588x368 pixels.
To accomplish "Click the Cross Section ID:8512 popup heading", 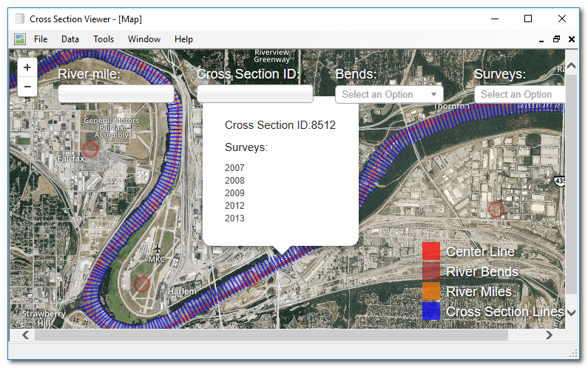I will 280,125.
